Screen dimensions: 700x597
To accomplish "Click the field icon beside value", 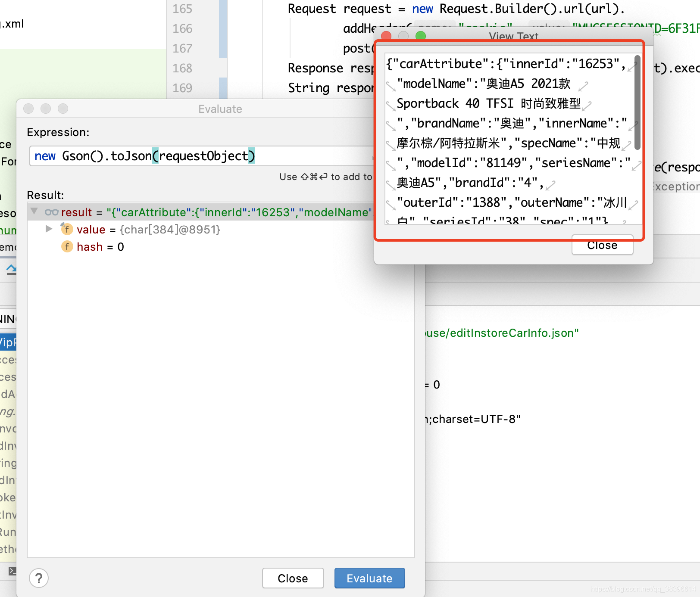I will point(67,229).
